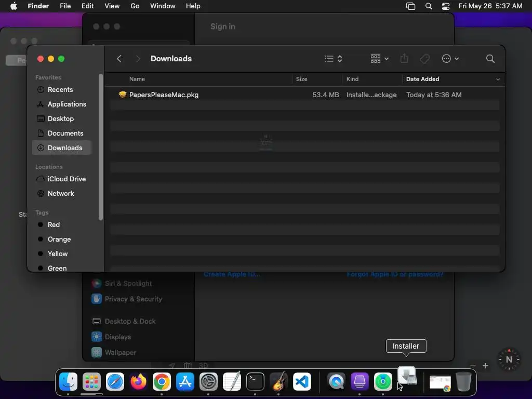Open Firefox from the Dock
The image size is (532, 399).
138,381
